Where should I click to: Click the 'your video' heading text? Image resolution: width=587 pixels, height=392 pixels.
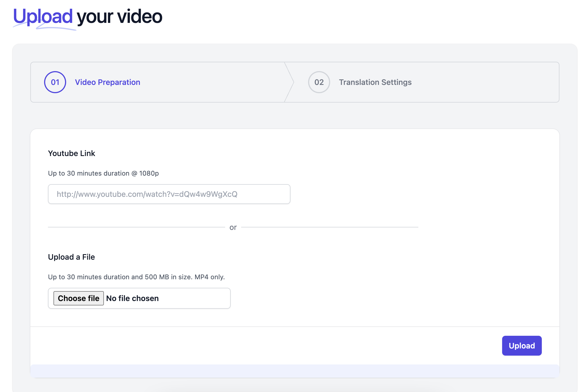tap(119, 17)
